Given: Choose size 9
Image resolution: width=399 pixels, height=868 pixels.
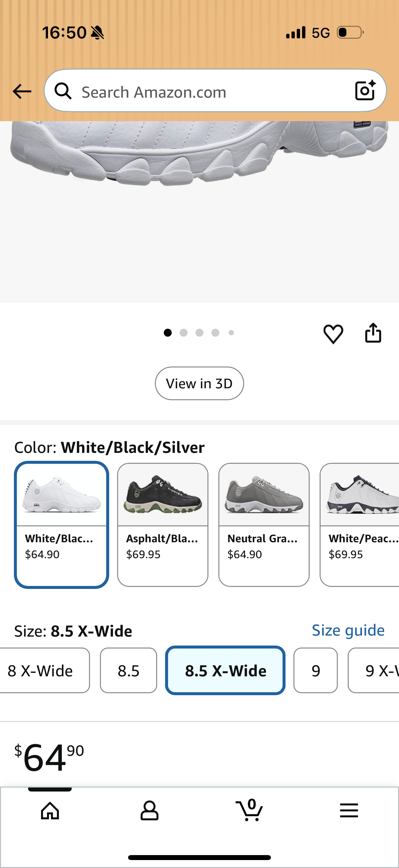Looking at the screenshot, I should click(316, 670).
